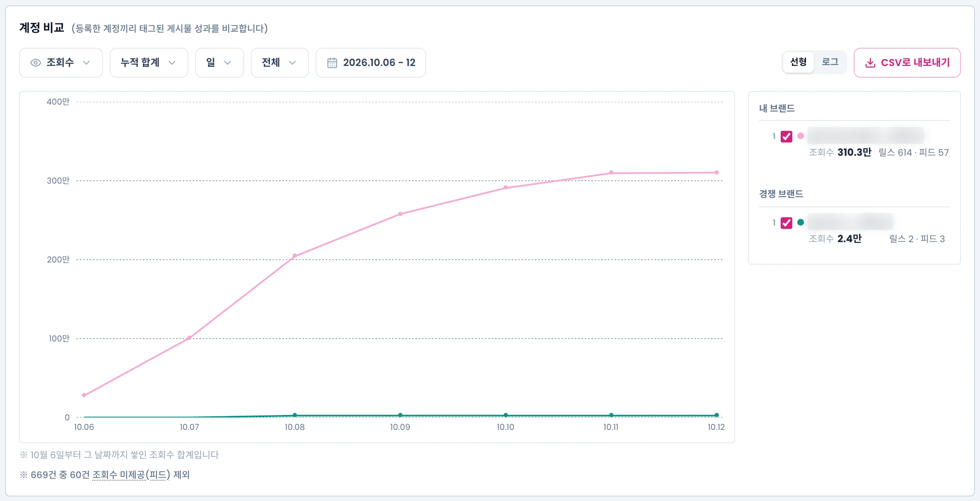Open the 2026.10.06 - 12 date picker
Viewport: 980px width, 501px height.
click(371, 63)
